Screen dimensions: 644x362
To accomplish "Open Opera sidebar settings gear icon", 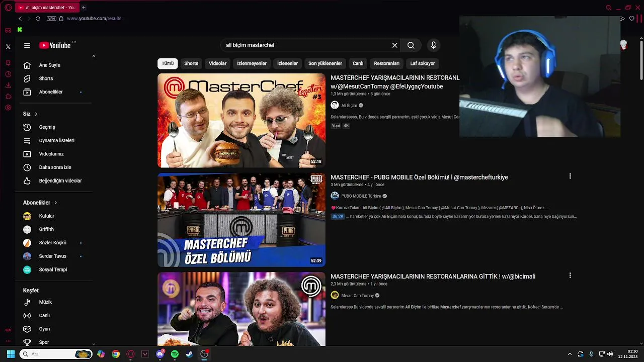I will [8, 108].
